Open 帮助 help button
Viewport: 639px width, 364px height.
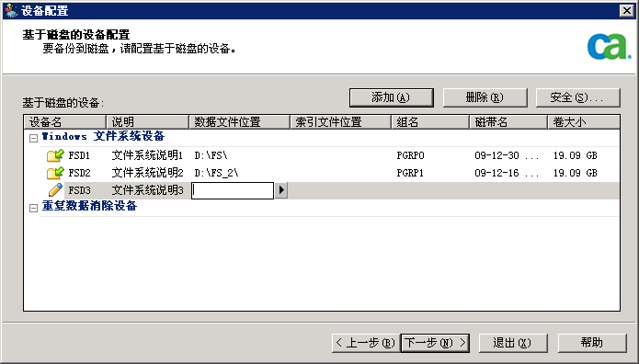[x=592, y=343]
